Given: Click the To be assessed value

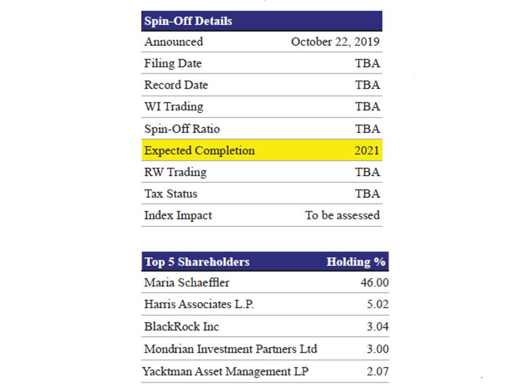Looking at the screenshot, I should [x=342, y=215].
